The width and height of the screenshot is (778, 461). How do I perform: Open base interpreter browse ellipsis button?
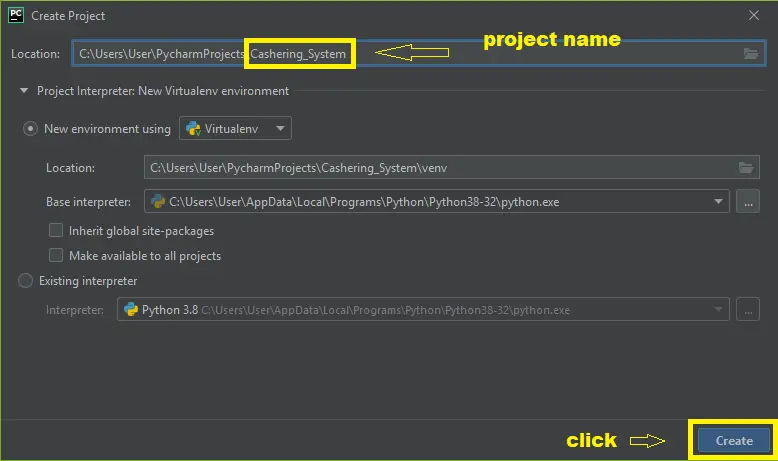pyautogui.click(x=748, y=202)
